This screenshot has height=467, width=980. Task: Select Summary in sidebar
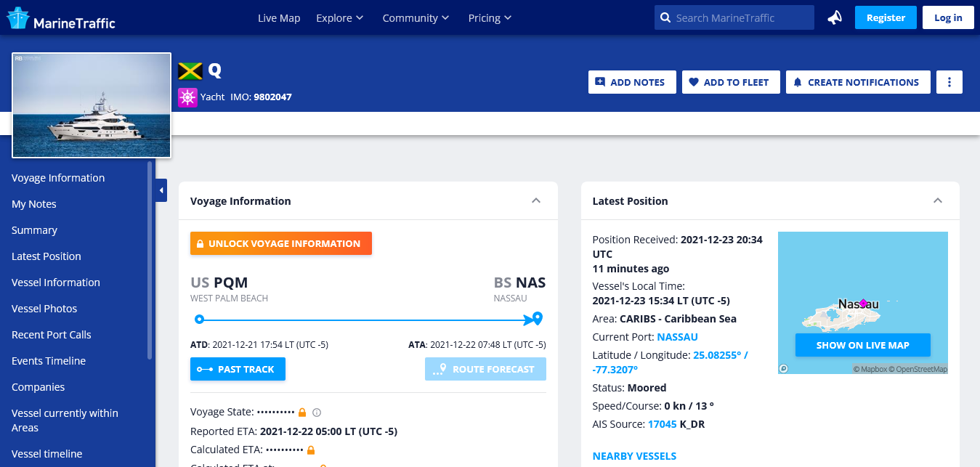click(x=34, y=230)
